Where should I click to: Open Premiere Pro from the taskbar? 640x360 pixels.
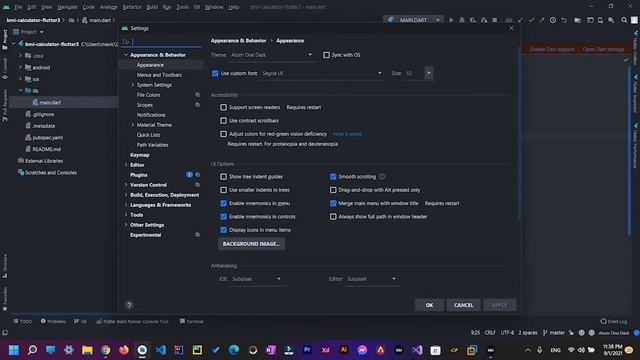tap(307, 350)
